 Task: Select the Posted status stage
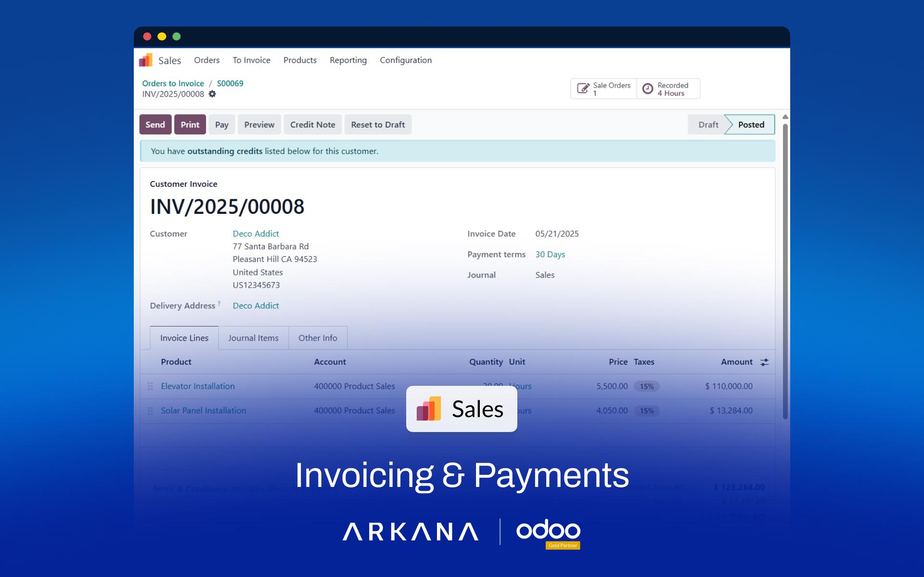(x=751, y=124)
